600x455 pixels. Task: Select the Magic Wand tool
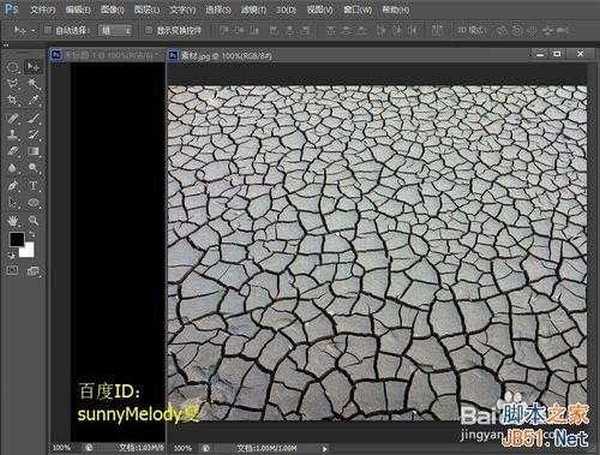click(33, 83)
